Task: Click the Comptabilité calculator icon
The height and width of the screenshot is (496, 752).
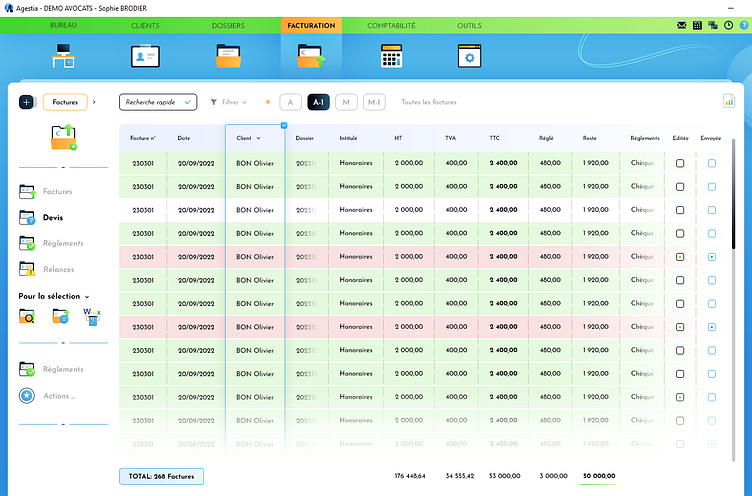Action: click(x=391, y=57)
